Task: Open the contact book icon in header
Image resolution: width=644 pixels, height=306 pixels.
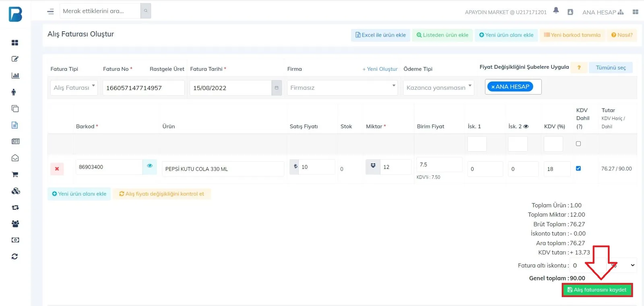Action: [570, 12]
